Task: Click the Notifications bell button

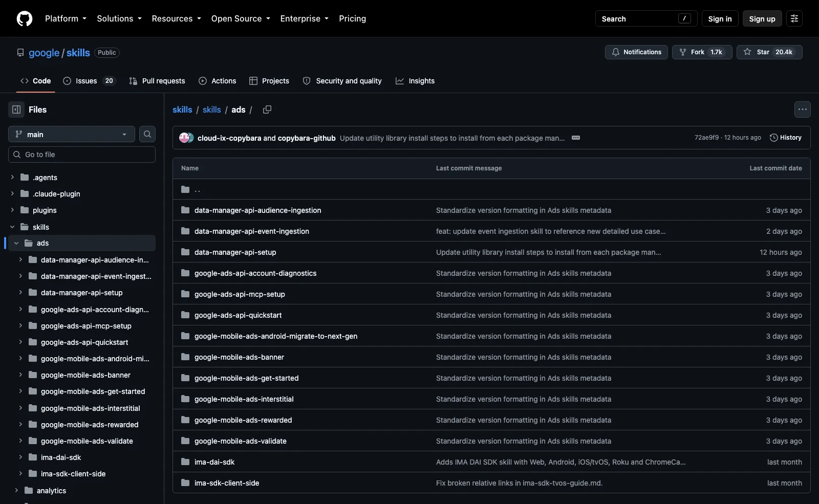Action: pos(636,52)
